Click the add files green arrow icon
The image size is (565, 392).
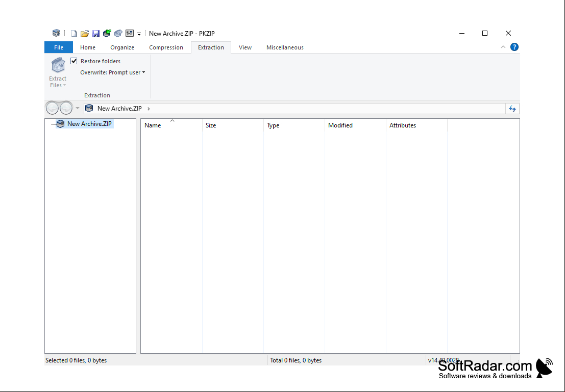[x=107, y=33]
